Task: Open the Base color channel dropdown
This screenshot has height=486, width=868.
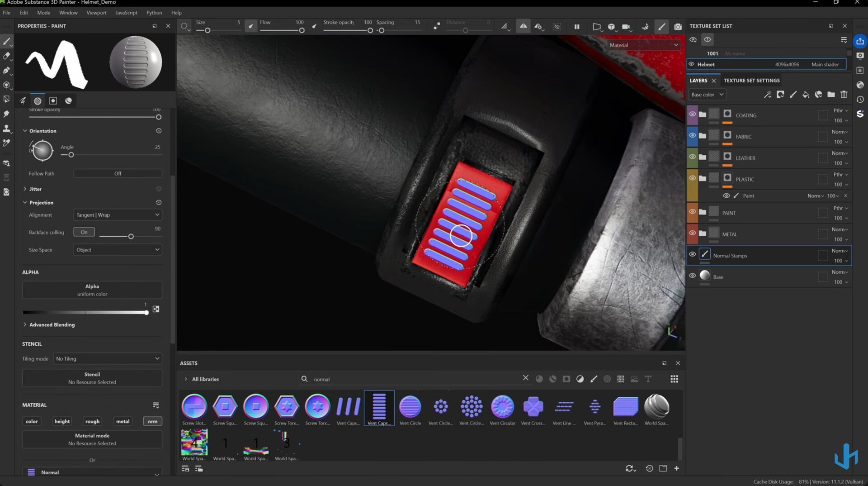Action: point(707,95)
